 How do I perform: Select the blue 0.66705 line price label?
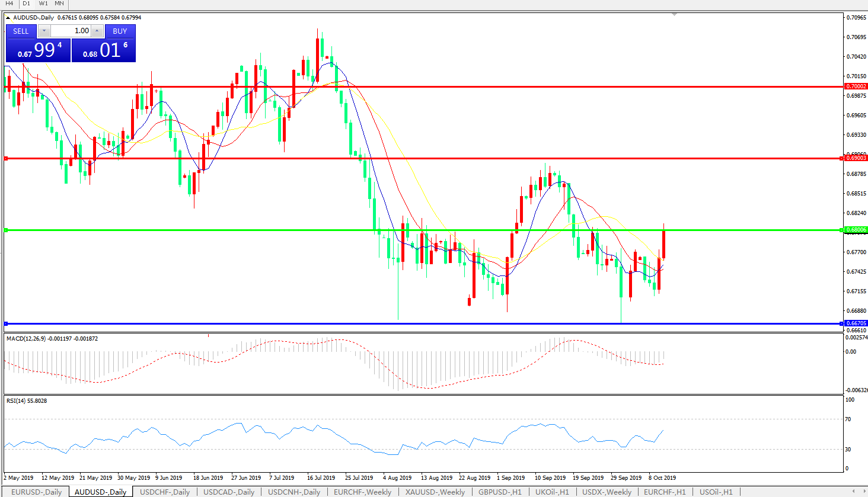tap(856, 323)
